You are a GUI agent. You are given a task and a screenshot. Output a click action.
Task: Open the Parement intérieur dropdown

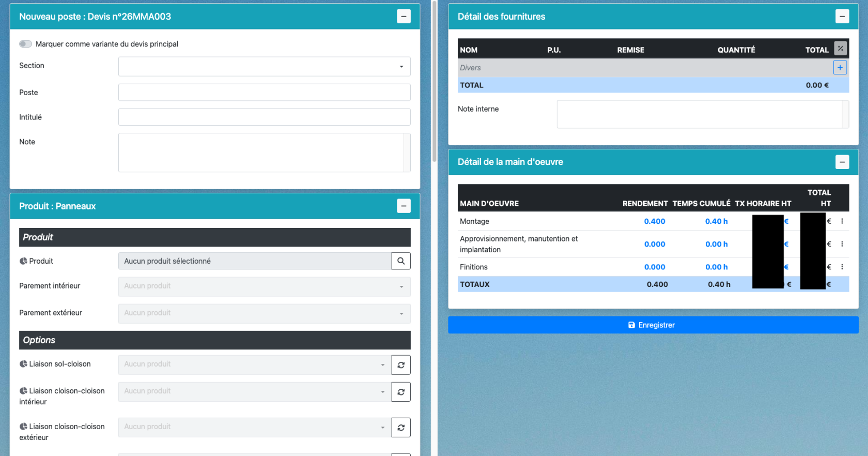tap(264, 286)
